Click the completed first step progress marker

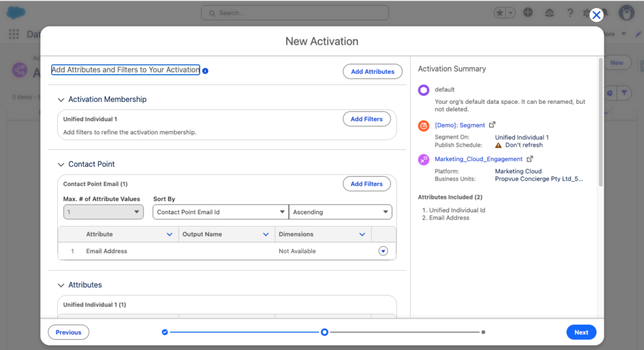pyautogui.click(x=165, y=332)
